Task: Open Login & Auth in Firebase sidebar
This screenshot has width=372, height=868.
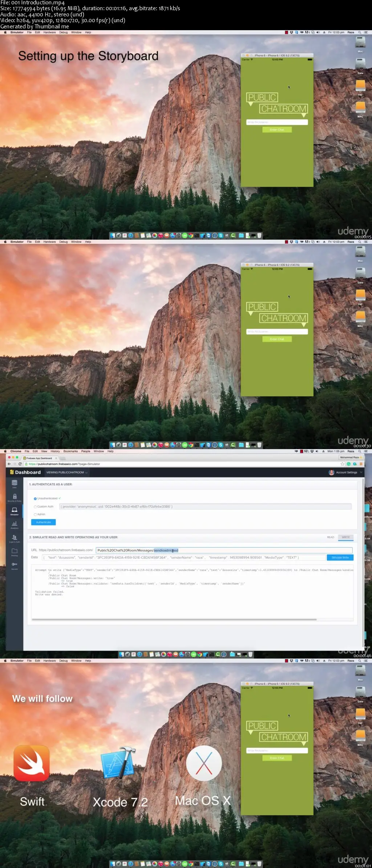Action: (15, 538)
